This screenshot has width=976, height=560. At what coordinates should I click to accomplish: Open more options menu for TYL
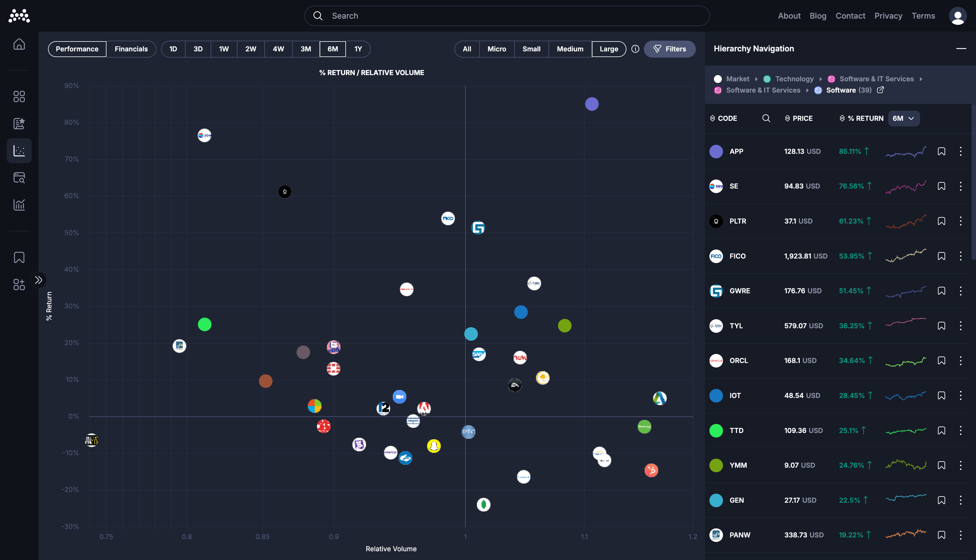click(960, 326)
